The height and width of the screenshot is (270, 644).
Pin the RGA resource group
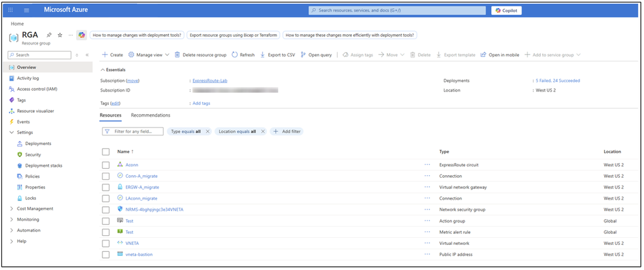click(x=49, y=35)
